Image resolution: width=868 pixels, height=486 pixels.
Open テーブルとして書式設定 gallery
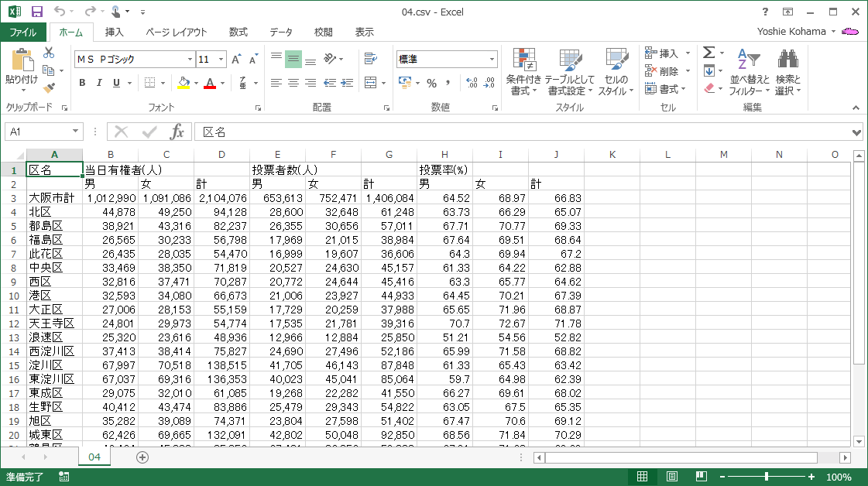point(570,72)
